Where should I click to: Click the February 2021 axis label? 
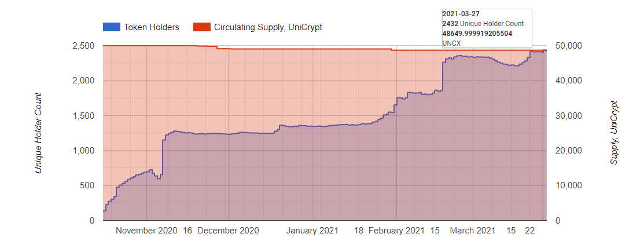point(396,231)
